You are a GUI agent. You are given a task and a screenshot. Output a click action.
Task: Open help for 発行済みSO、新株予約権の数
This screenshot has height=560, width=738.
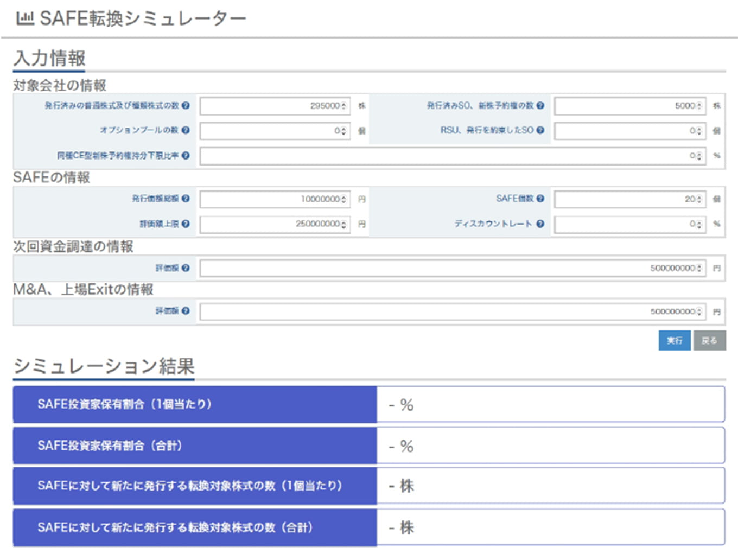[x=540, y=106]
